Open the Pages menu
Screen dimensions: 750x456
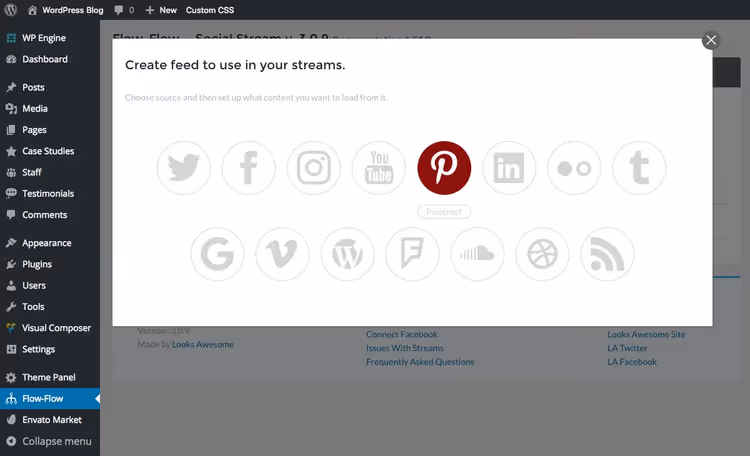pyautogui.click(x=50, y=130)
